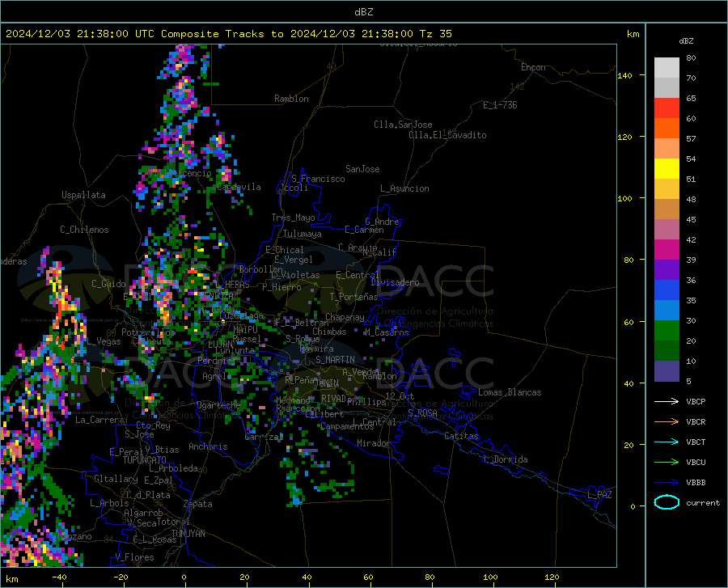Pick the light gray 70-80 dBZ swatch
Image resolution: width=728 pixels, height=588 pixels.
(x=667, y=68)
